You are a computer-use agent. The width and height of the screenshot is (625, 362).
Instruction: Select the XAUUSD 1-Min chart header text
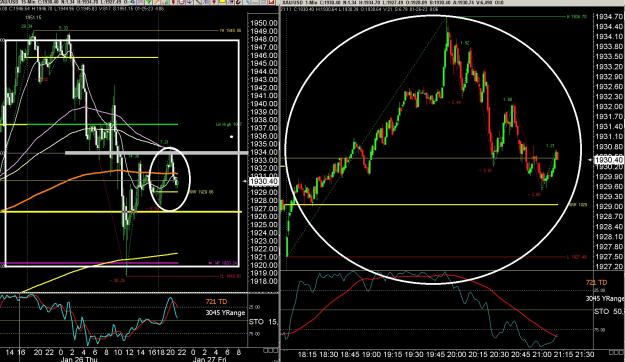393,3
